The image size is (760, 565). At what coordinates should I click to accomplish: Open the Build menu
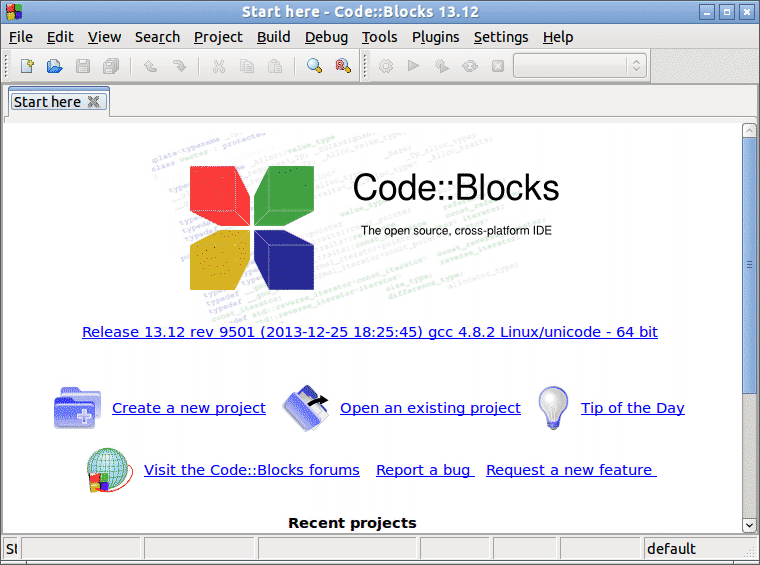(x=273, y=37)
